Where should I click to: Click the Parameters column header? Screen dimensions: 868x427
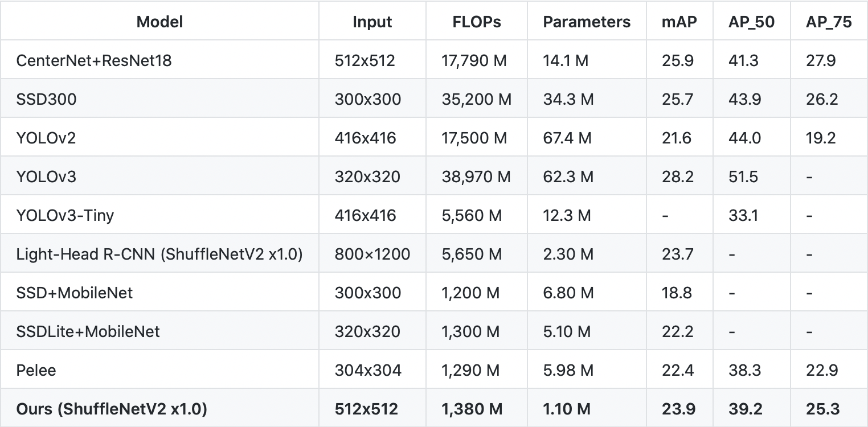[587, 22]
